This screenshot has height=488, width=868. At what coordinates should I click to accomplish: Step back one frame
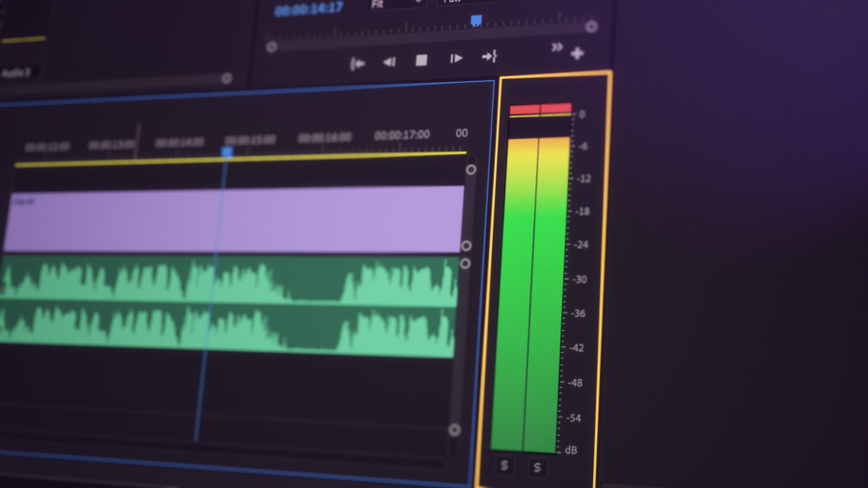click(390, 62)
